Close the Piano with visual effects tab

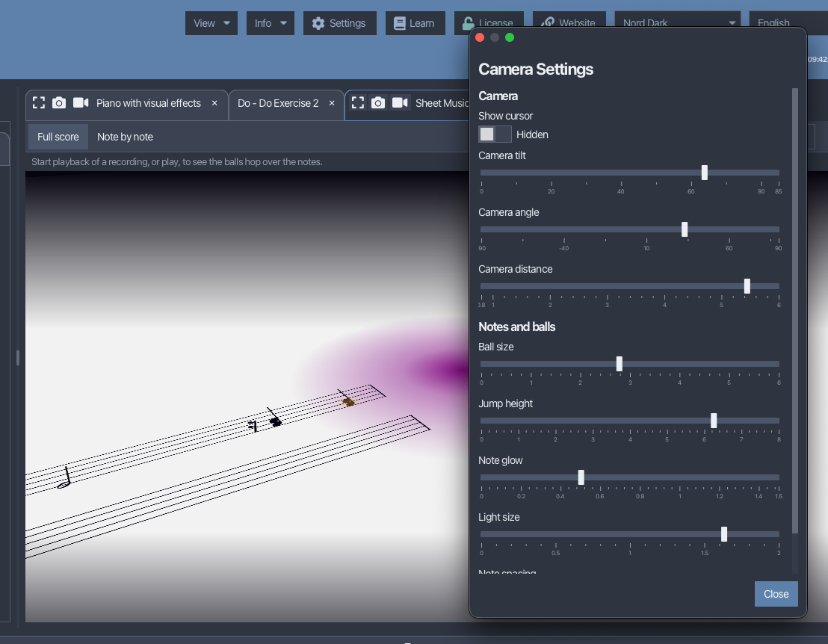[214, 103]
